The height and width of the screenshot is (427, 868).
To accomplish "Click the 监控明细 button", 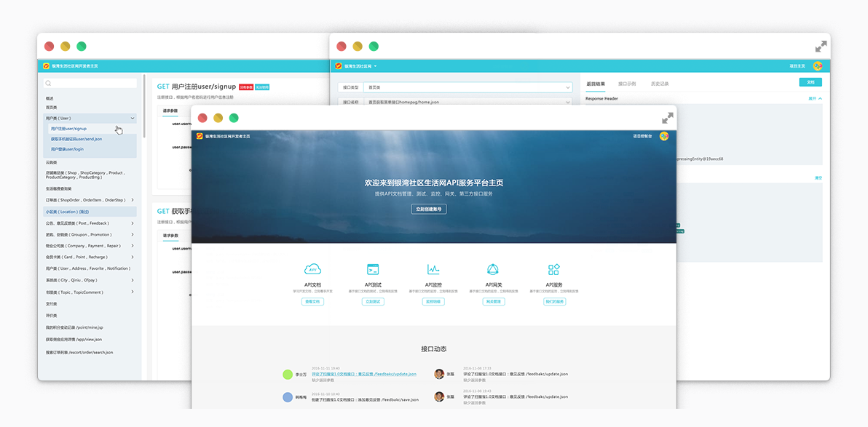I will coord(433,302).
